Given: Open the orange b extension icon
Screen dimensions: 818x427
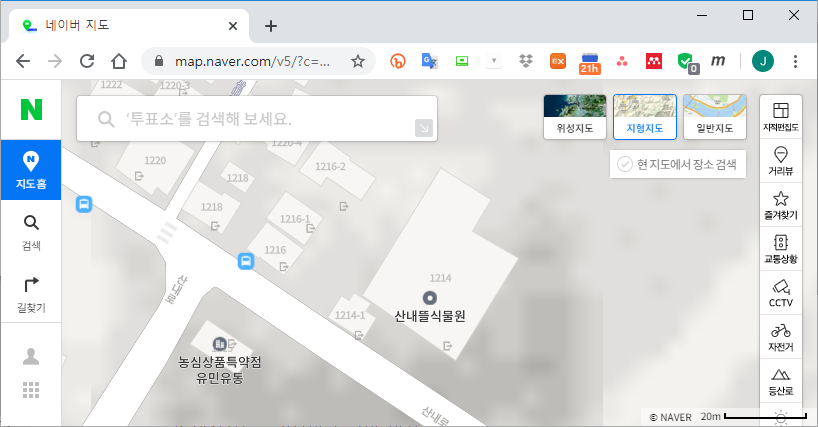Looking at the screenshot, I should coord(398,62).
